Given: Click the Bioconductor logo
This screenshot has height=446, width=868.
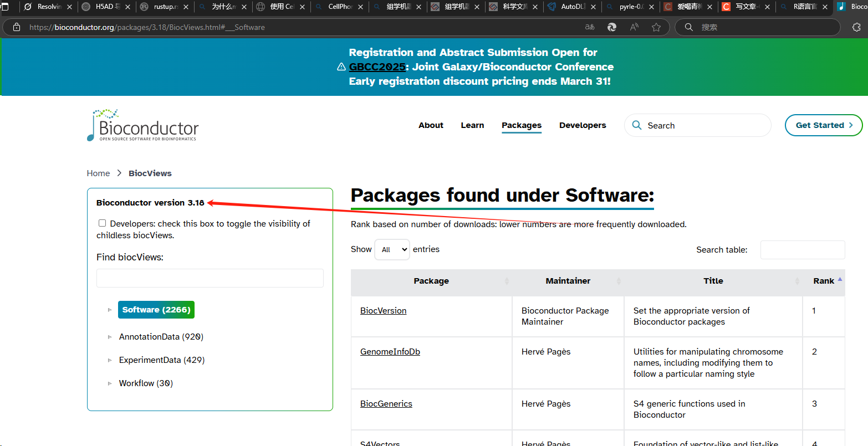Looking at the screenshot, I should [x=143, y=125].
